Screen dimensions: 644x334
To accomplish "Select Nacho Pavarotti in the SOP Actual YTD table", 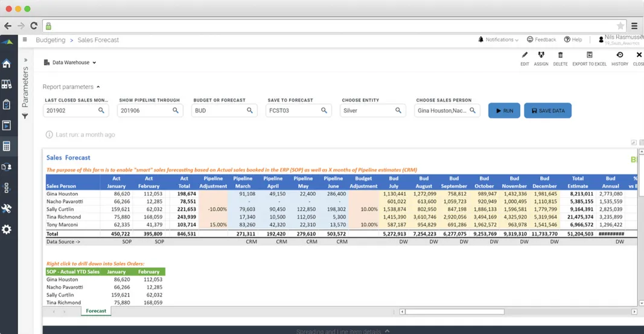I will point(65,287).
